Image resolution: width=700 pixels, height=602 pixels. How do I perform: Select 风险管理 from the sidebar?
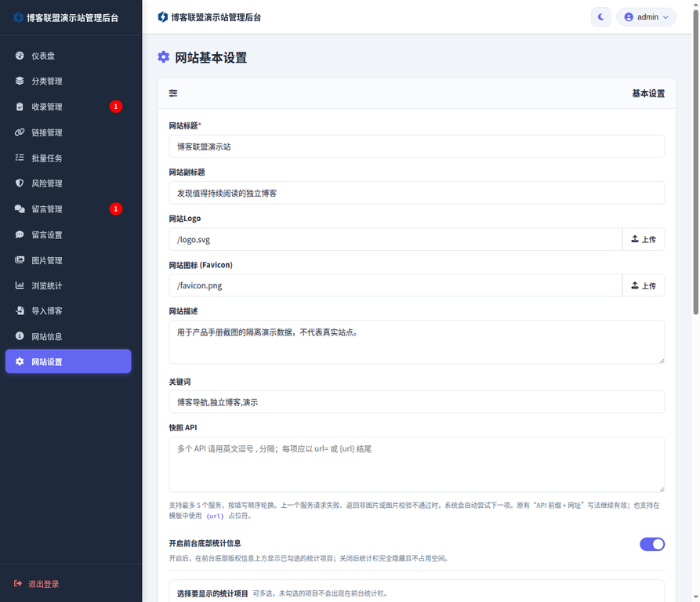click(x=68, y=183)
